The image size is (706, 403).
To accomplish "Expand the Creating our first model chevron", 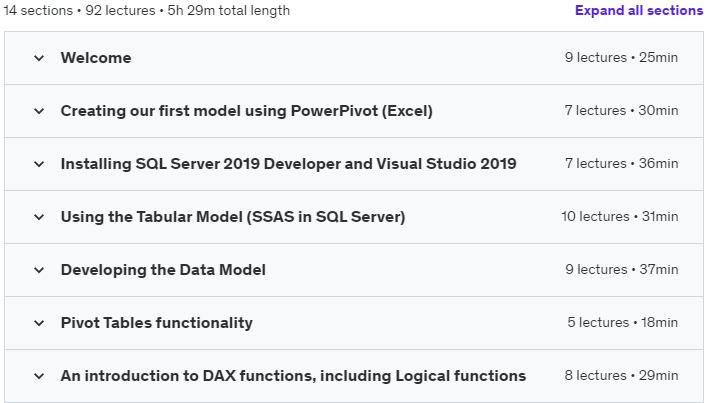I will click(39, 111).
